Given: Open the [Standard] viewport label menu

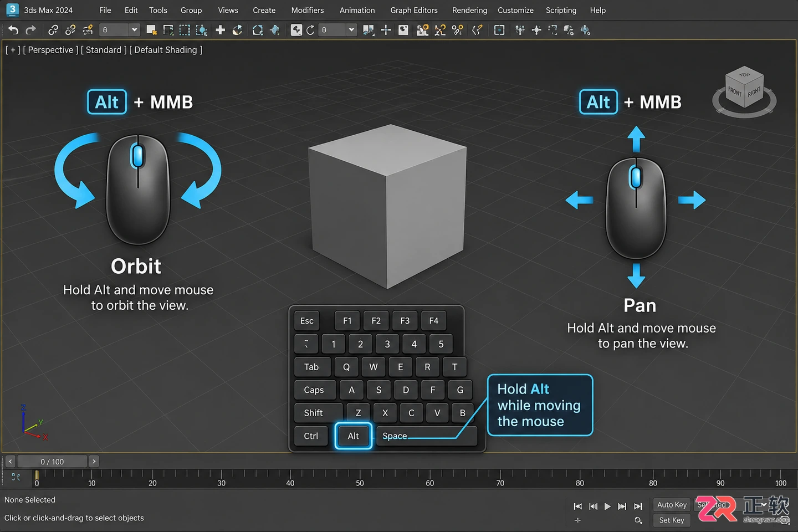Looking at the screenshot, I should (104, 50).
